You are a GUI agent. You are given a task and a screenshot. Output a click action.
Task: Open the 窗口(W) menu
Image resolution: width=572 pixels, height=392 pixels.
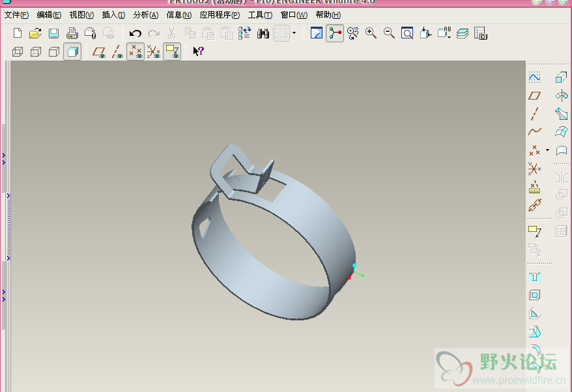click(294, 15)
